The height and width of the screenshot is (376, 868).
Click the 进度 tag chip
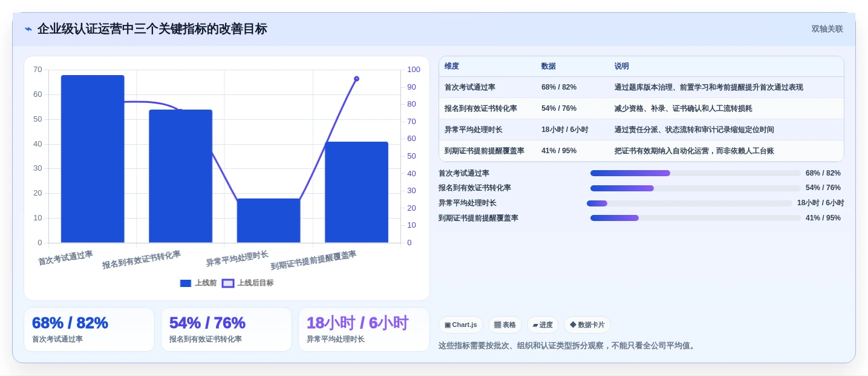coord(543,325)
